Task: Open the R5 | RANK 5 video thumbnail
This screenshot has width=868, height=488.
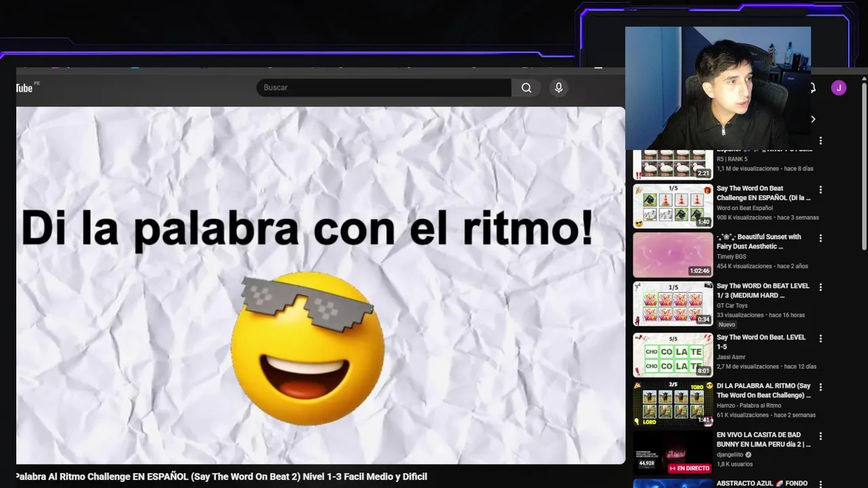Action: pos(673,164)
